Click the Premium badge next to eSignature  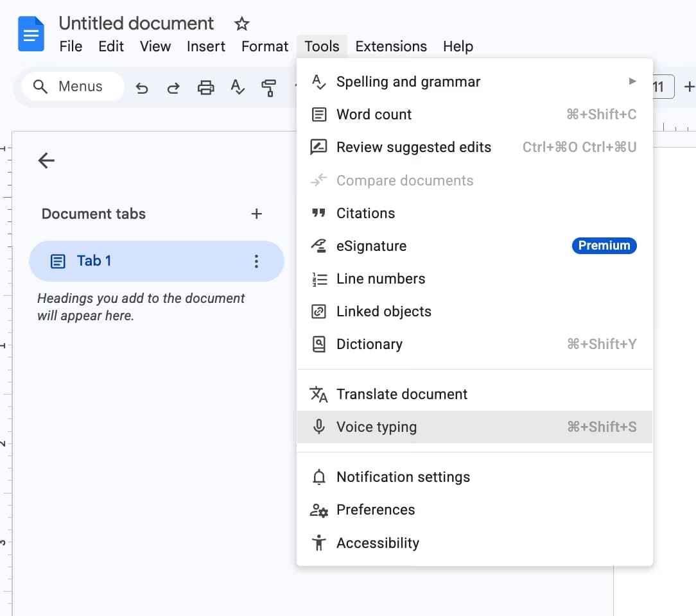click(604, 246)
